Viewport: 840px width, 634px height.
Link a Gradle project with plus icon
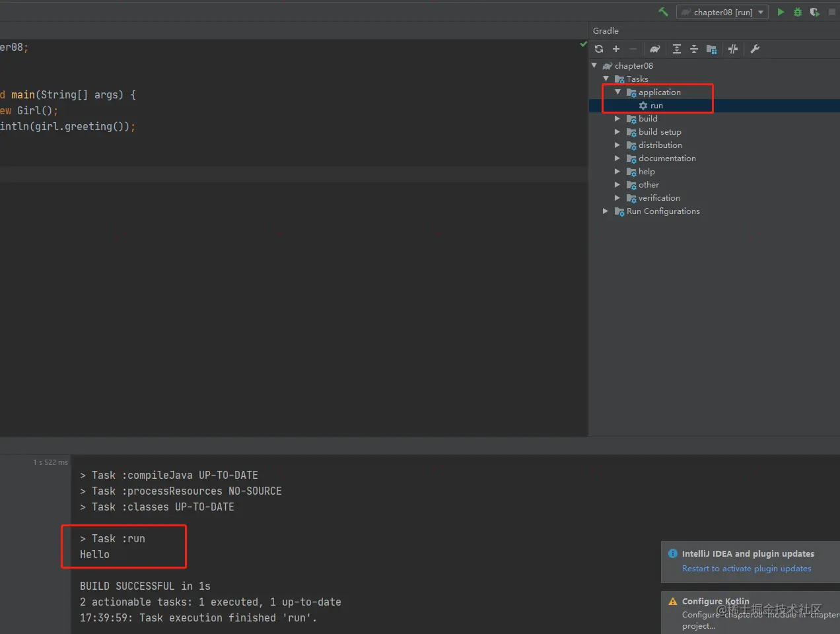pyautogui.click(x=616, y=49)
